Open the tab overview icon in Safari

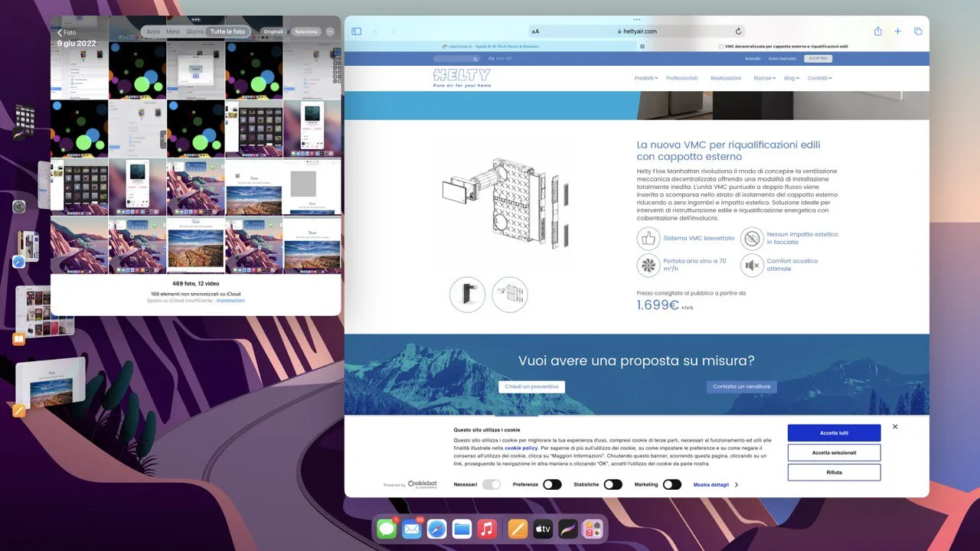coord(918,31)
